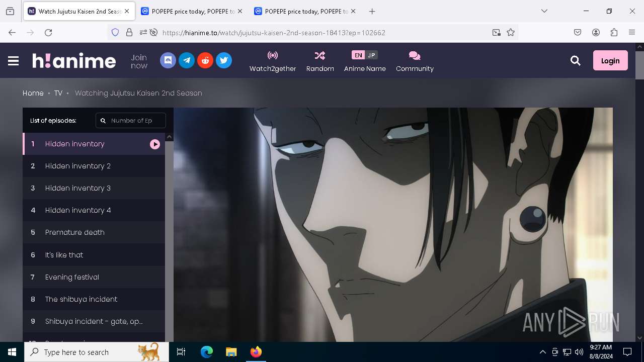Image resolution: width=644 pixels, height=362 pixels.
Task: Select episode 3 Hidden inventory 3
Action: click(x=94, y=188)
